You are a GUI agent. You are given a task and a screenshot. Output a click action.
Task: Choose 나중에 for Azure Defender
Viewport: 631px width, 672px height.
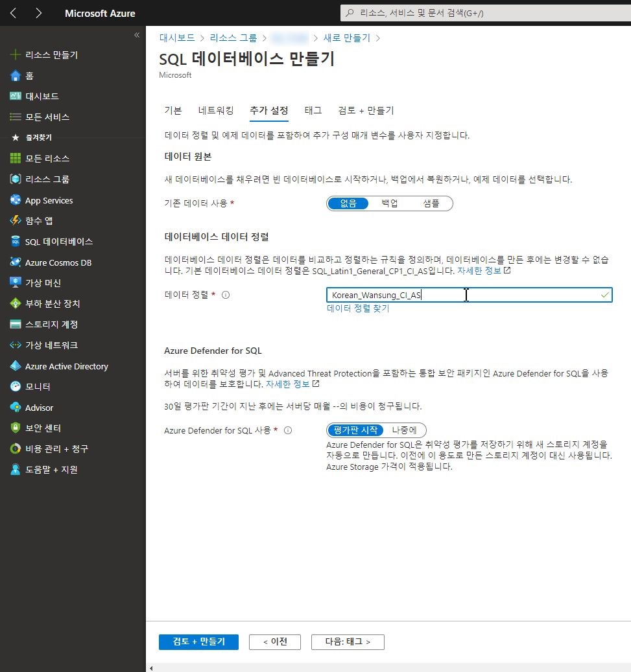pos(404,430)
